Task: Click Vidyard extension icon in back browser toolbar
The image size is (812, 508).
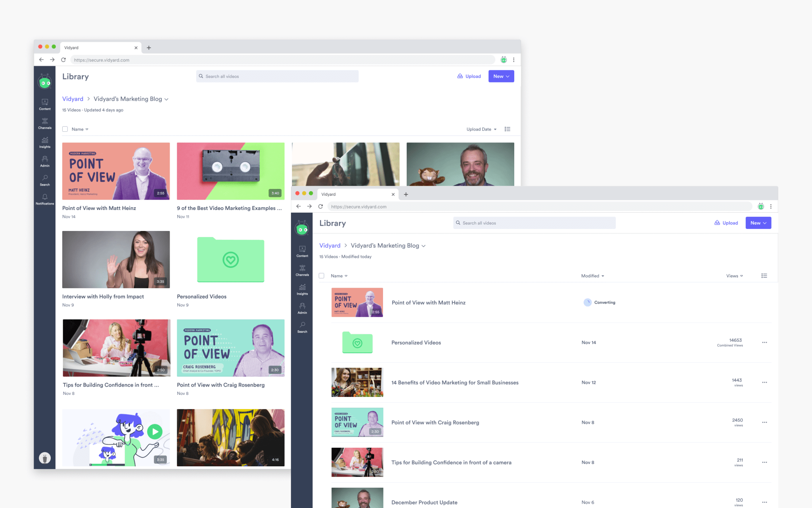Action: point(504,60)
